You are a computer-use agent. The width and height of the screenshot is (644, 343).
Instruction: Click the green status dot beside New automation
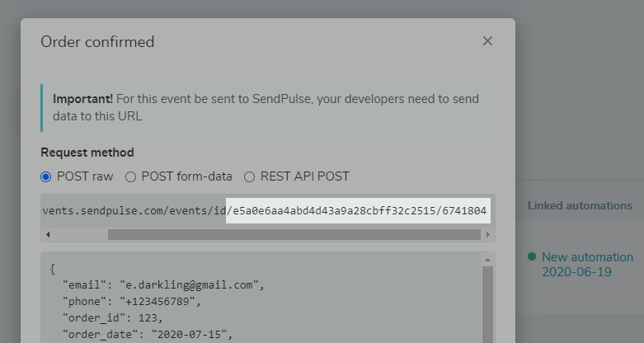(x=533, y=257)
